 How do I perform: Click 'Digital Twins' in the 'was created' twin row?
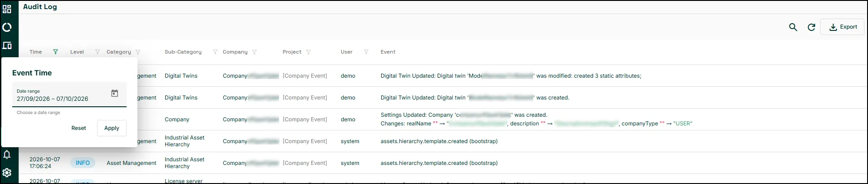(x=181, y=98)
